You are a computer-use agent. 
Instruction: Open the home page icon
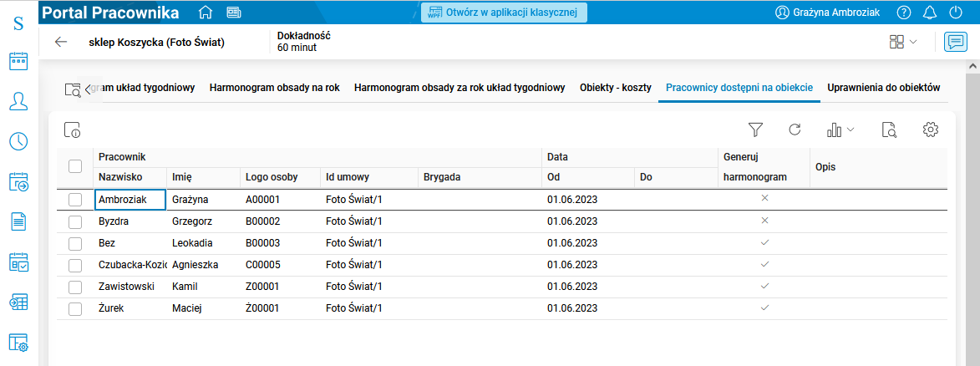pos(205,13)
